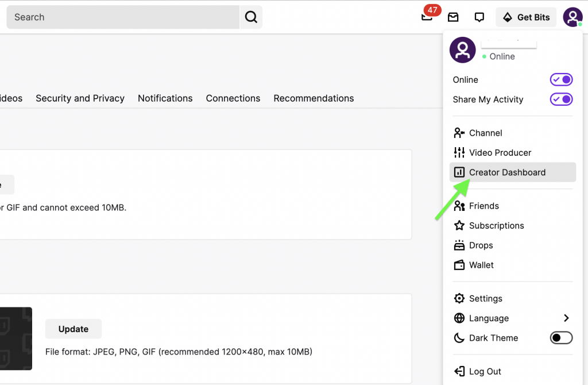Screen dimensions: 588x385
Task: Enable the Dark Theme toggle
Action: coord(561,338)
